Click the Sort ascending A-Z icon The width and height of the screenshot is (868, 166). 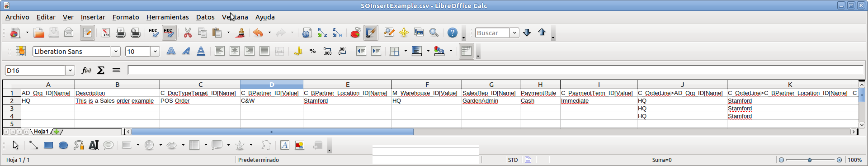tap(322, 33)
